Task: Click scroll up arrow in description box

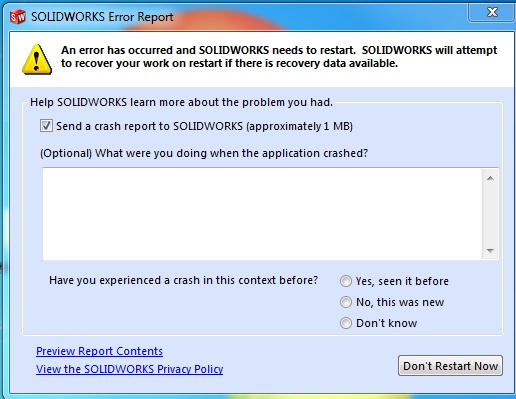Action: click(x=490, y=178)
